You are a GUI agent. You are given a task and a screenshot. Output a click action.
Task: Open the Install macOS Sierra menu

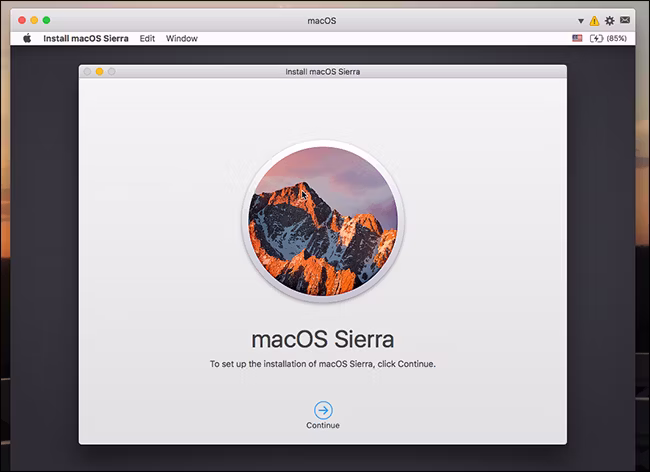click(x=86, y=39)
